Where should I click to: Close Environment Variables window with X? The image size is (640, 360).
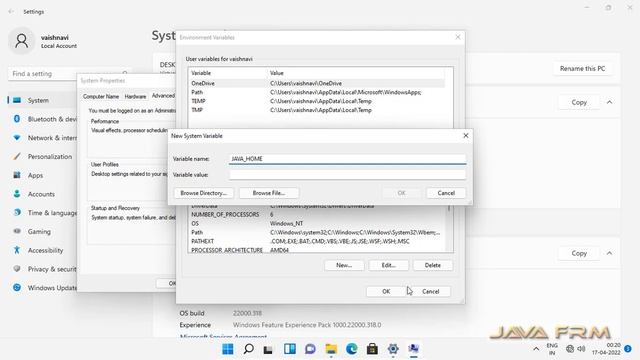[458, 37]
